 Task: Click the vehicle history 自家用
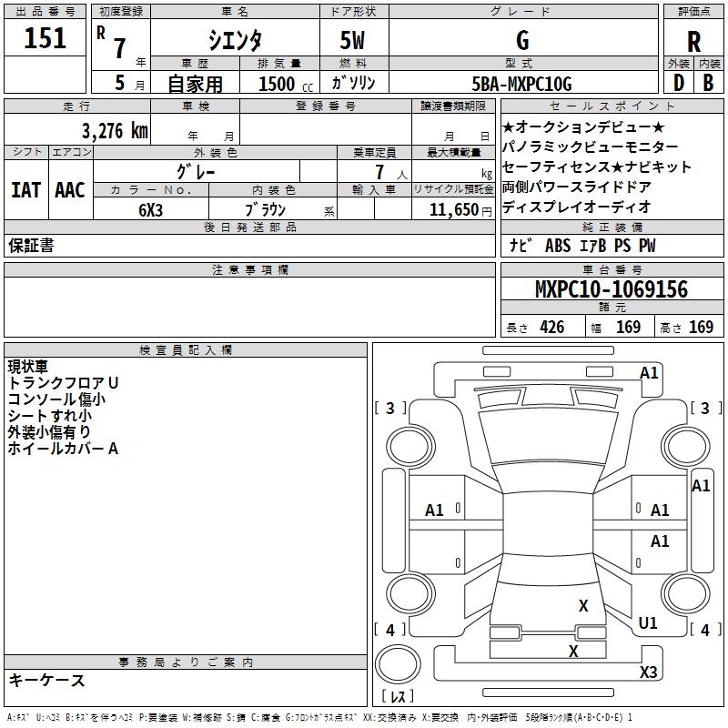coord(195,84)
